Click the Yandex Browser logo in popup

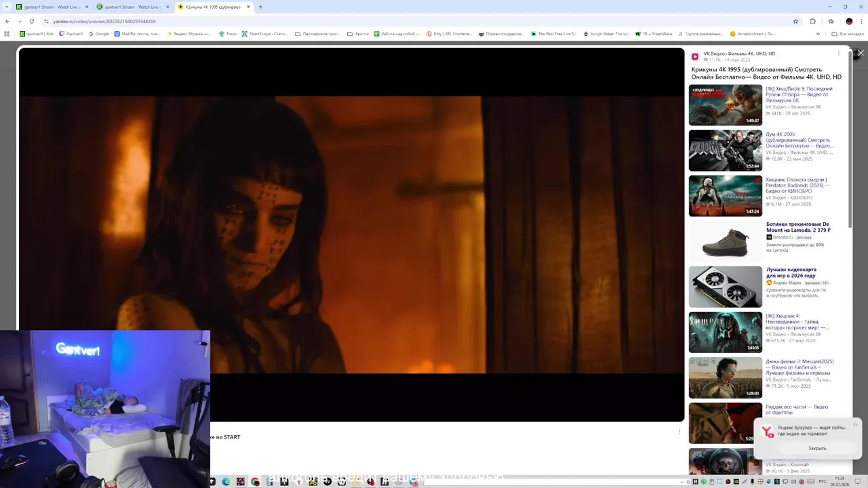click(x=768, y=432)
